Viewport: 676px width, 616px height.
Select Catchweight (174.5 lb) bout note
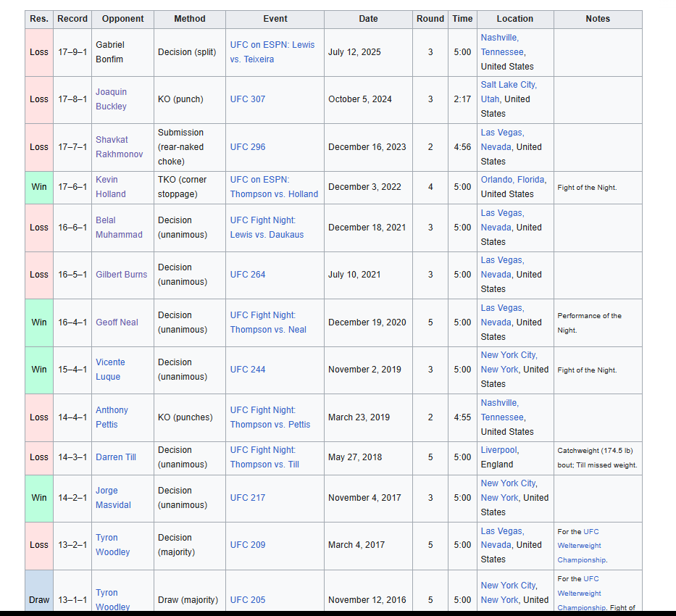(x=597, y=458)
